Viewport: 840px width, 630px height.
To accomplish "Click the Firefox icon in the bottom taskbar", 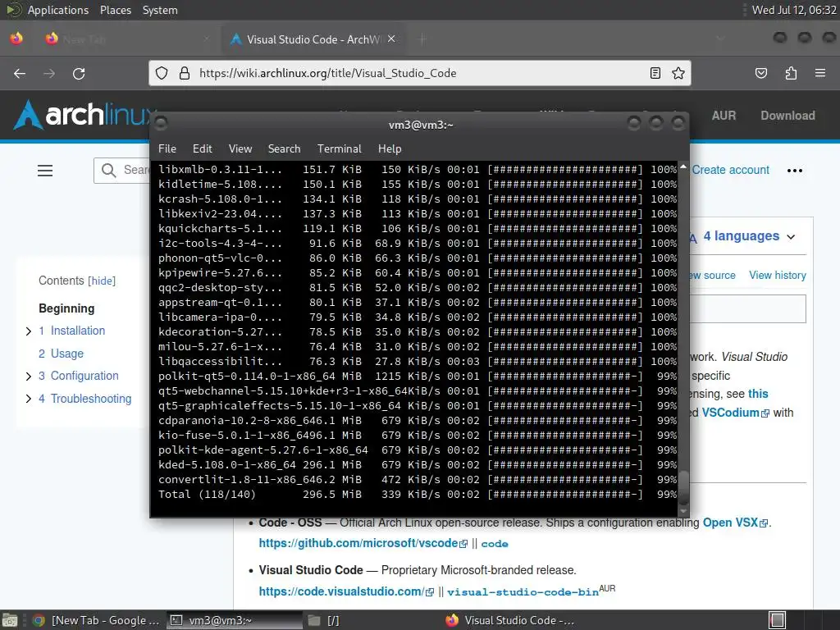I will click(452, 620).
